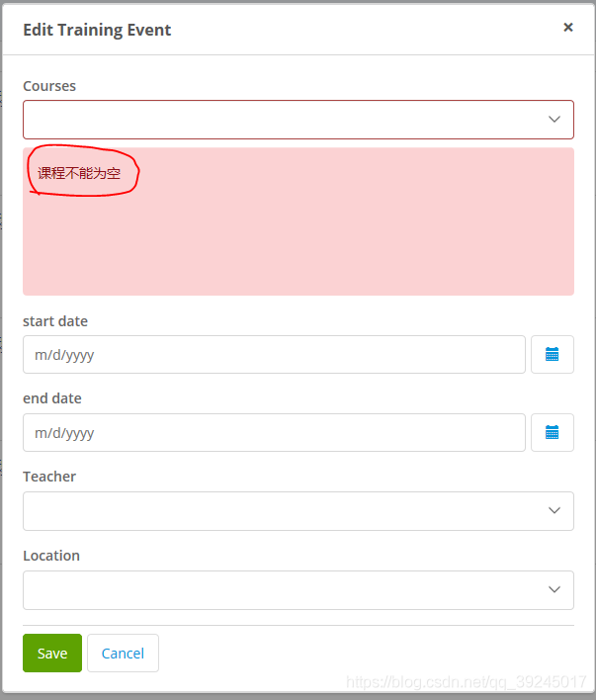The image size is (596, 700).
Task: Click the 课程不能为空 error message text
Action: (79, 173)
